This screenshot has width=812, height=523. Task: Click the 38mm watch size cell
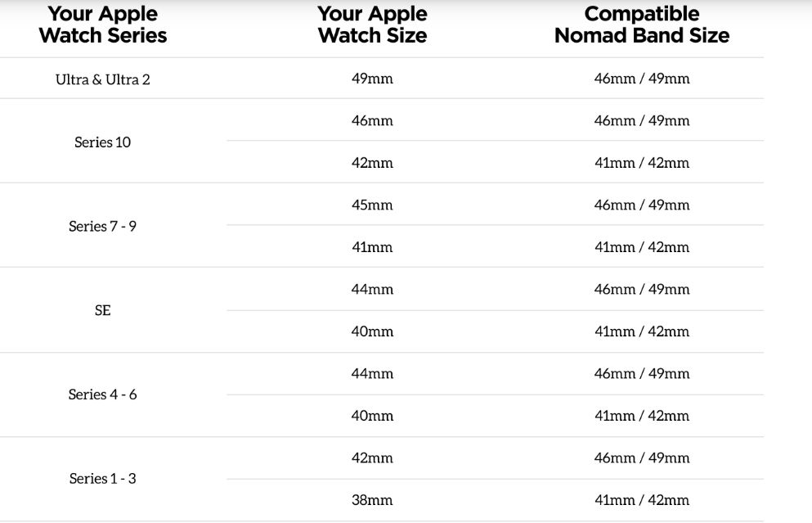pyautogui.click(x=372, y=500)
